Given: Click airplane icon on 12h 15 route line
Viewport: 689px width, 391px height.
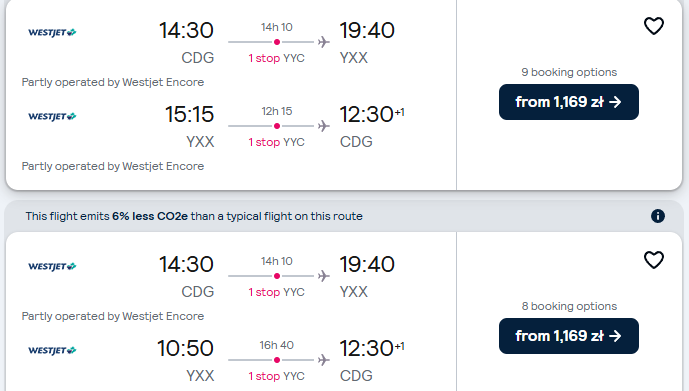Looking at the screenshot, I should (324, 126).
